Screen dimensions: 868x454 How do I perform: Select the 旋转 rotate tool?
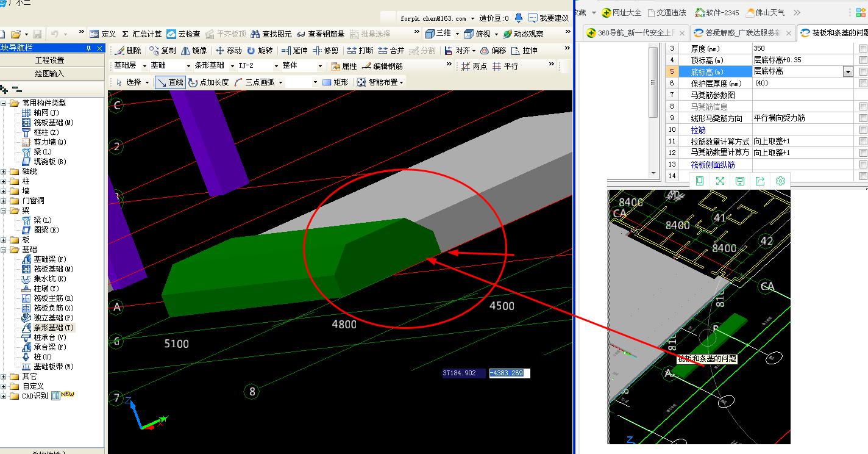[x=260, y=51]
